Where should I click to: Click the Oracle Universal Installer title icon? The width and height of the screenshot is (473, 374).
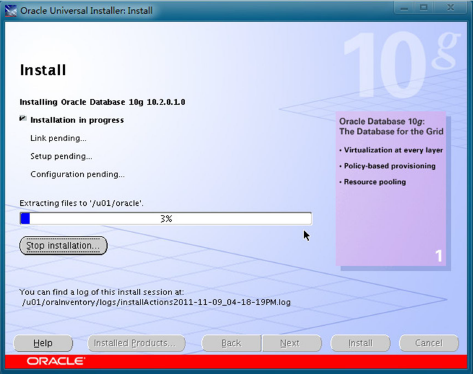11,11
